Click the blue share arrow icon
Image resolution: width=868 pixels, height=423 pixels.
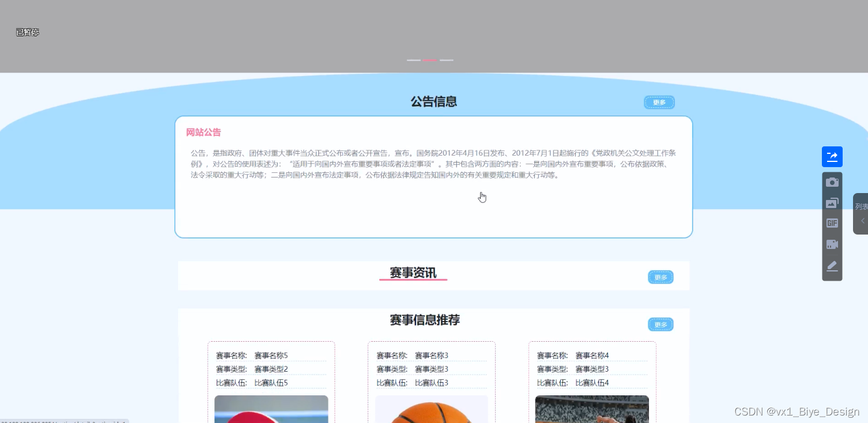pos(832,157)
